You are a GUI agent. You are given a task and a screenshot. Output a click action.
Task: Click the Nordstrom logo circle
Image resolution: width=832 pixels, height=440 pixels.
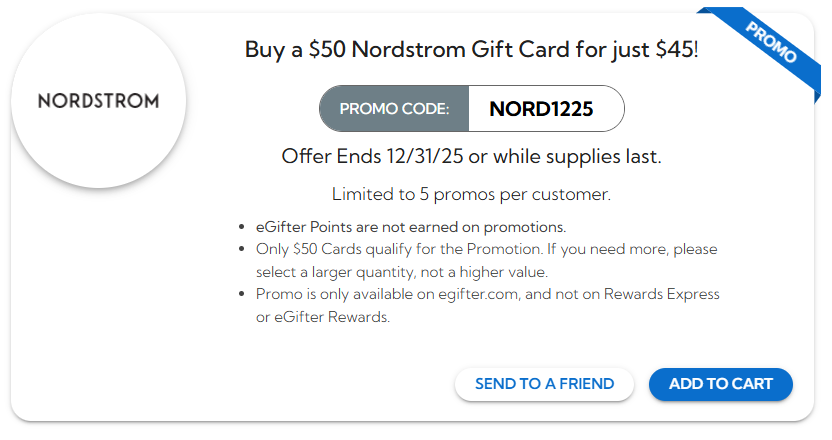(x=98, y=101)
